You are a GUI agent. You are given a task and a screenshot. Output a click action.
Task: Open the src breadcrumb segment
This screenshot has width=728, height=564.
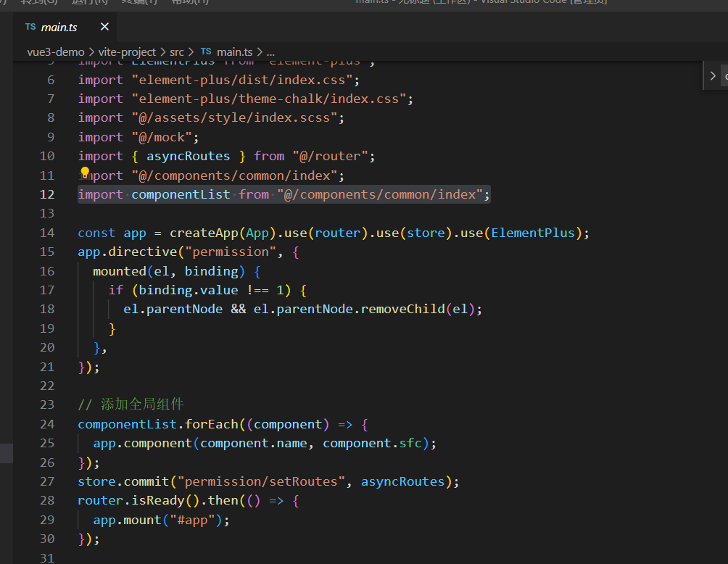pos(176,51)
